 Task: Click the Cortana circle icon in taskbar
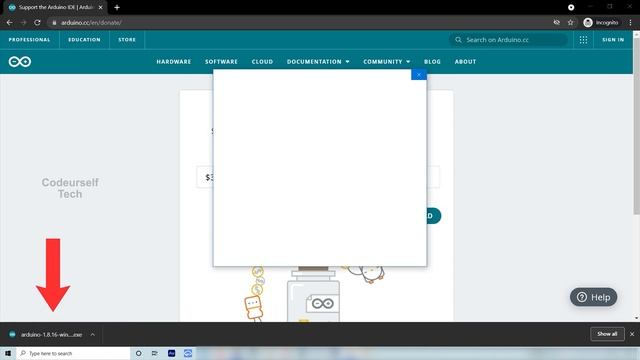138,353
